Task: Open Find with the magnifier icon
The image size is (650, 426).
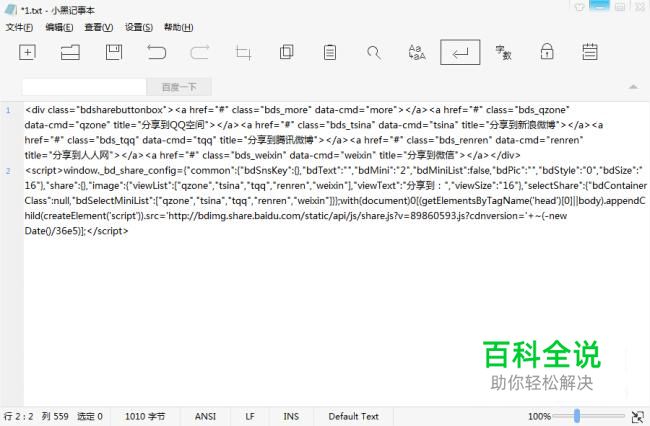Action: (374, 53)
